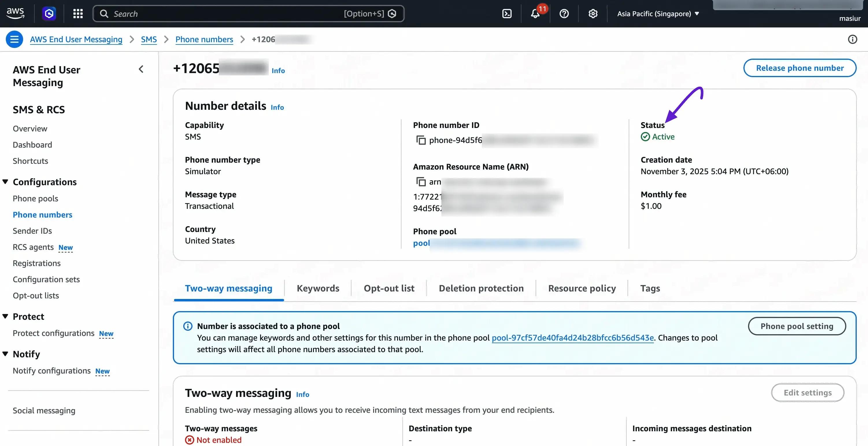Open the masiur account menu
The image size is (868, 446).
coord(850,18)
